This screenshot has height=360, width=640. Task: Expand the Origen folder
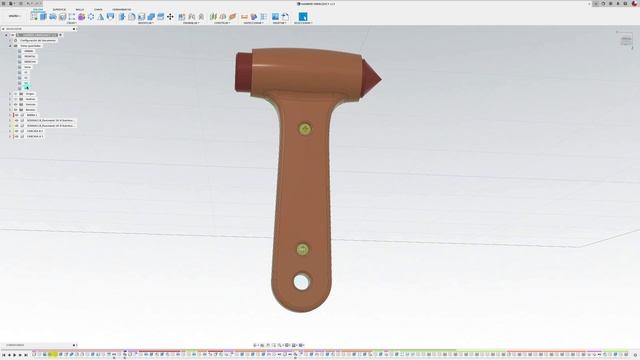click(10, 94)
